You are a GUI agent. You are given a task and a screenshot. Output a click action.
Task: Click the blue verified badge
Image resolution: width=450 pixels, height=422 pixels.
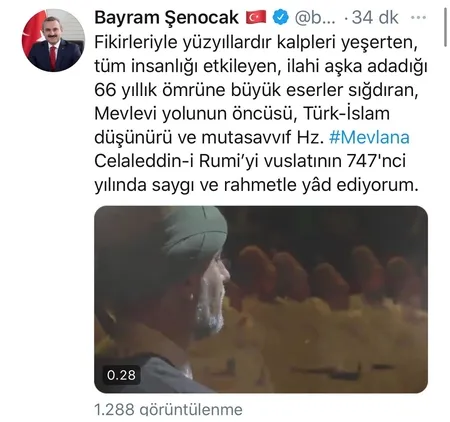281,18
